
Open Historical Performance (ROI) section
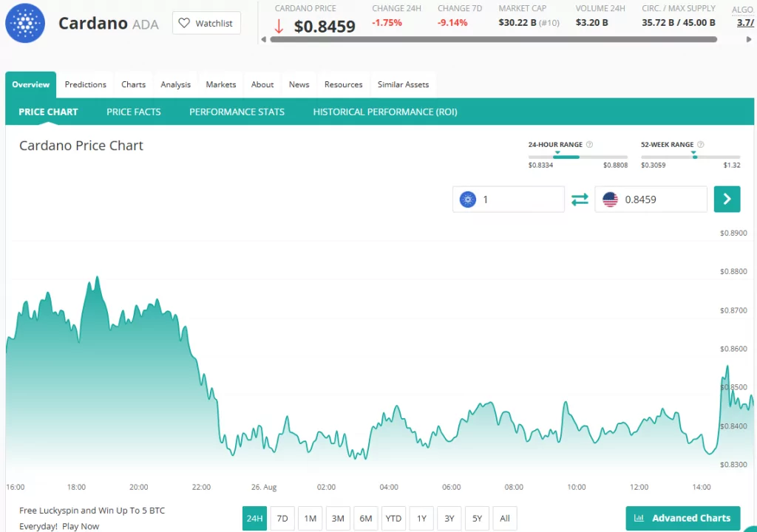click(384, 112)
